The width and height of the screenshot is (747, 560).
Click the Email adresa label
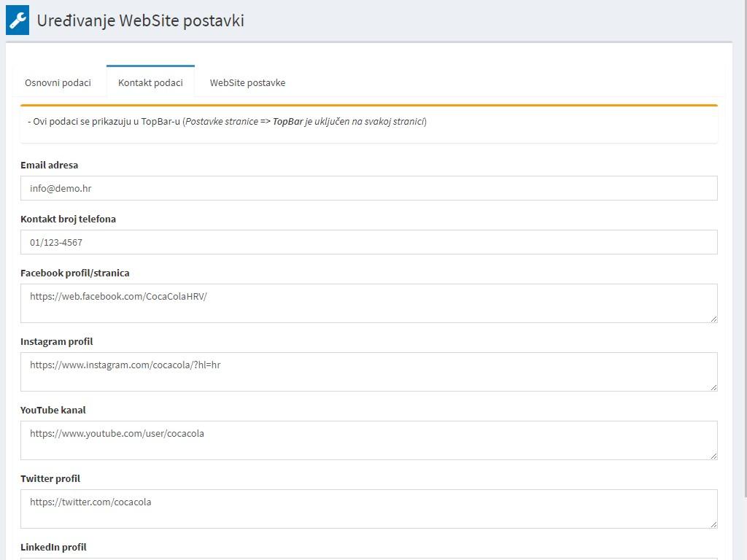pos(49,165)
